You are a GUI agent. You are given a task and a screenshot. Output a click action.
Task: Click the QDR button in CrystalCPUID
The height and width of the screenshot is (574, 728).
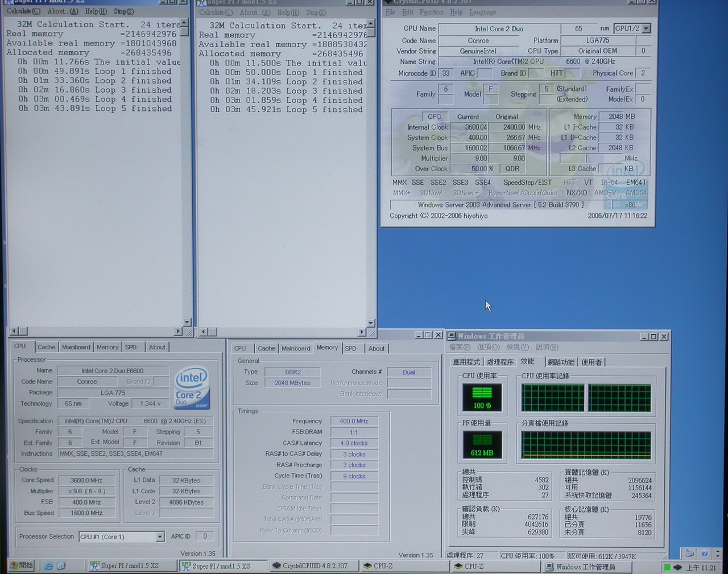click(x=512, y=168)
